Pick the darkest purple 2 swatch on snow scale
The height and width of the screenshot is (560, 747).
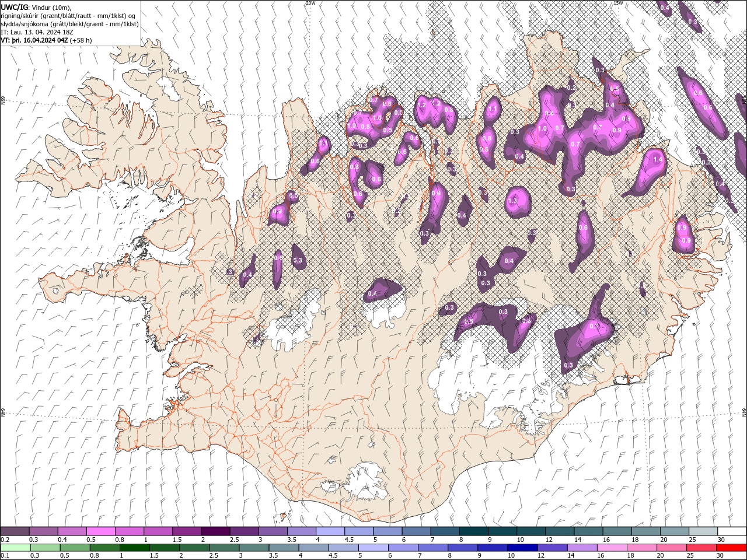point(215,531)
